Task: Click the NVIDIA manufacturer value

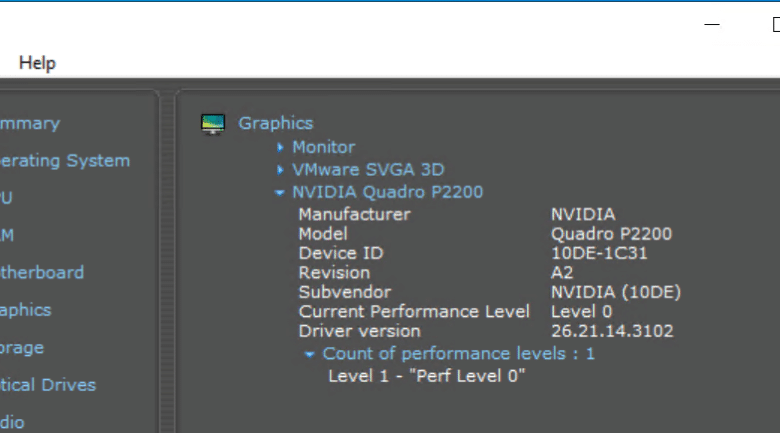Action: (583, 215)
